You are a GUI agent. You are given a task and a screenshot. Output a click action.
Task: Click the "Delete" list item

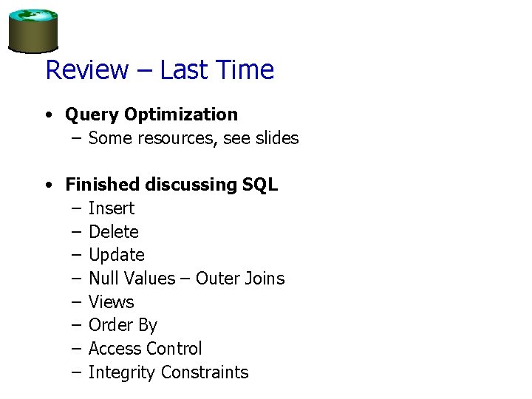coord(114,232)
